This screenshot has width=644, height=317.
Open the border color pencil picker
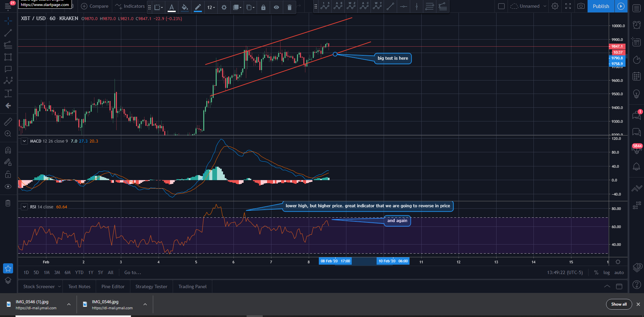(x=198, y=7)
